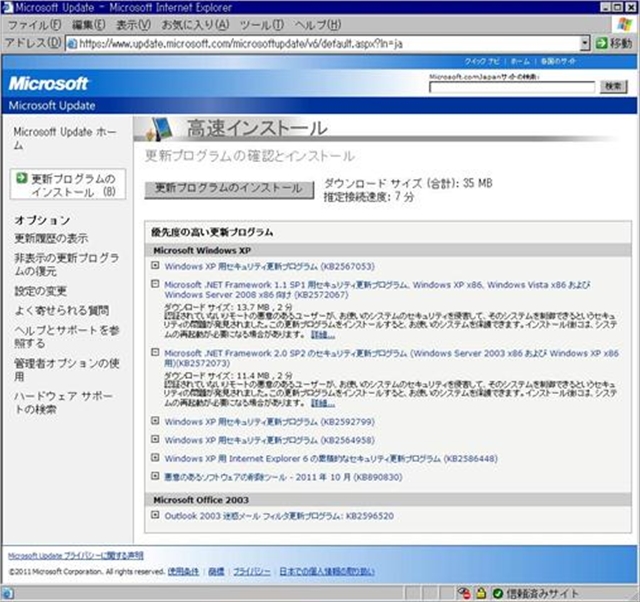Open 設定の変更 option
This screenshot has width=640, height=602.
(x=40, y=291)
